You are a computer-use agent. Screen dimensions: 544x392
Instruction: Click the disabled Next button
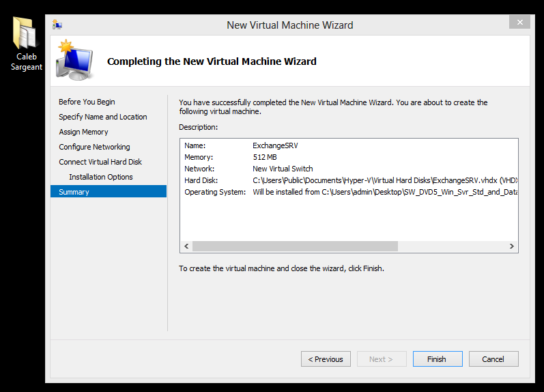[382, 359]
